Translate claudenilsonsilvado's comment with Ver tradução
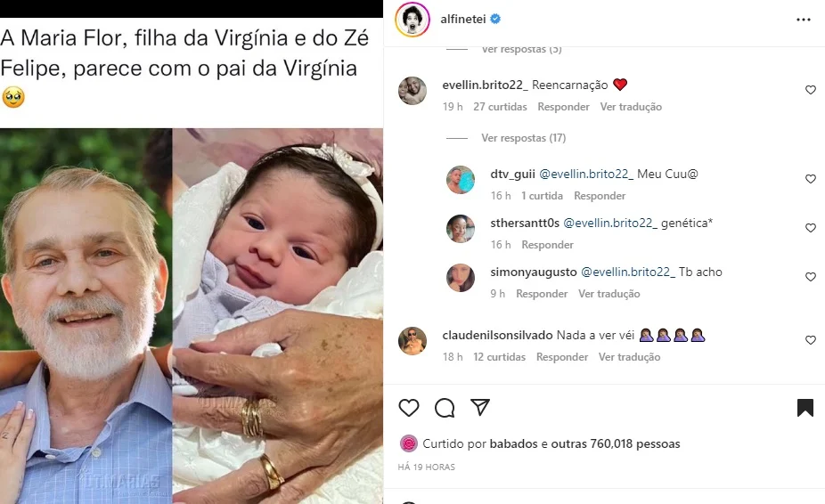Screen dimensions: 825x504 pos(629,357)
